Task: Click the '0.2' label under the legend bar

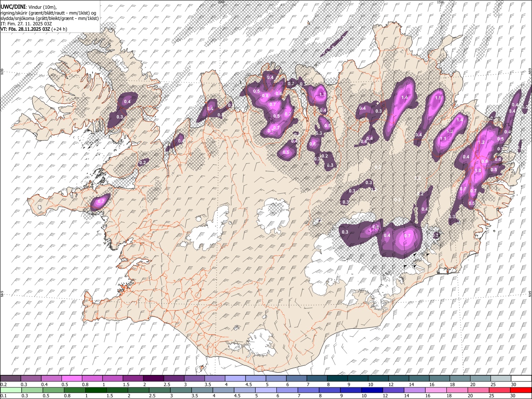Action: click(3, 384)
